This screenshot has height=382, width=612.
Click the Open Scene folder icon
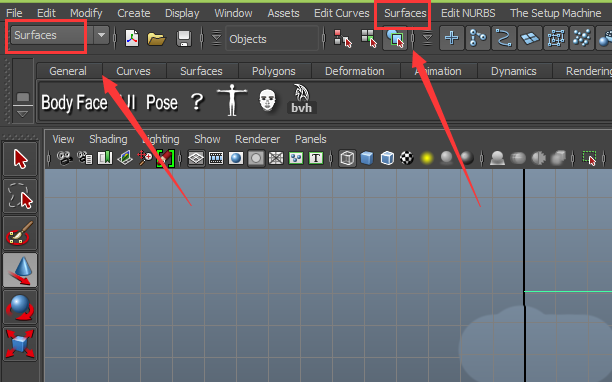tap(156, 39)
